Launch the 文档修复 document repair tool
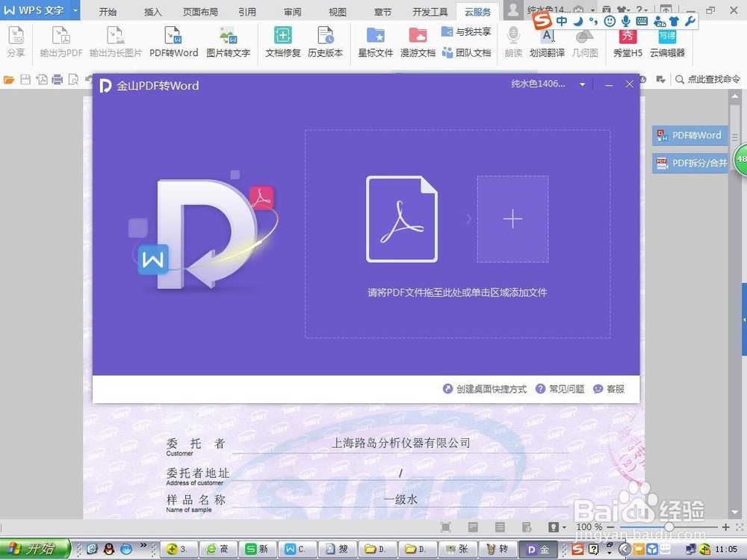747x560 pixels. (x=282, y=42)
